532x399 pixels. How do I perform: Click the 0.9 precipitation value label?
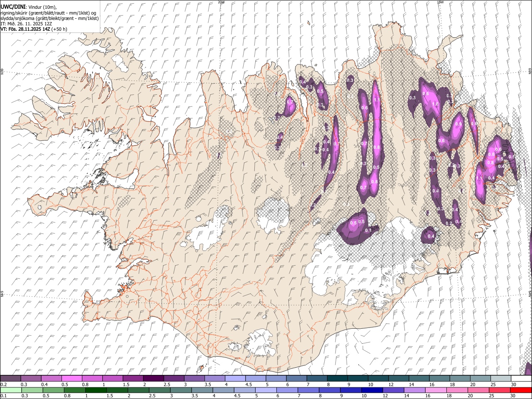point(459,124)
